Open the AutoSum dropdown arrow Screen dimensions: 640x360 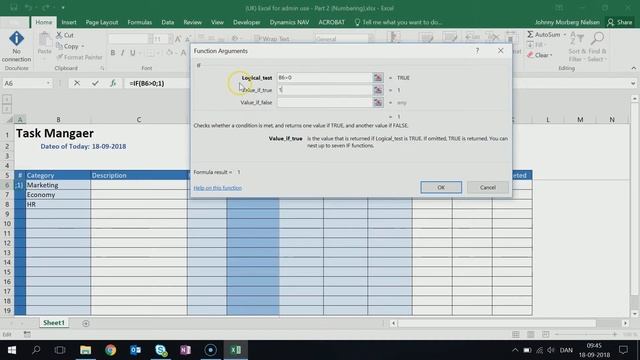[564, 35]
